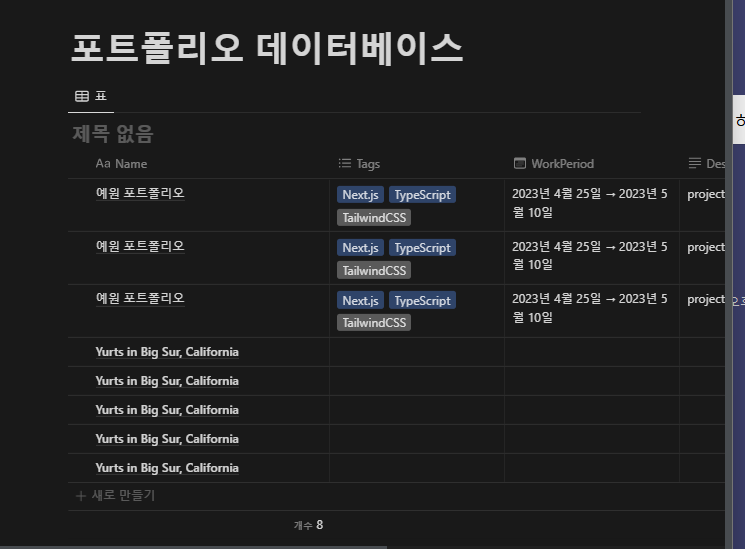Click the text lines icon of Des column

click(x=695, y=164)
